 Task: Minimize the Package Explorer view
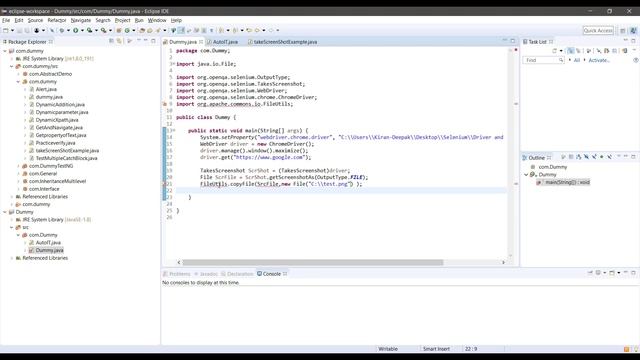point(146,41)
